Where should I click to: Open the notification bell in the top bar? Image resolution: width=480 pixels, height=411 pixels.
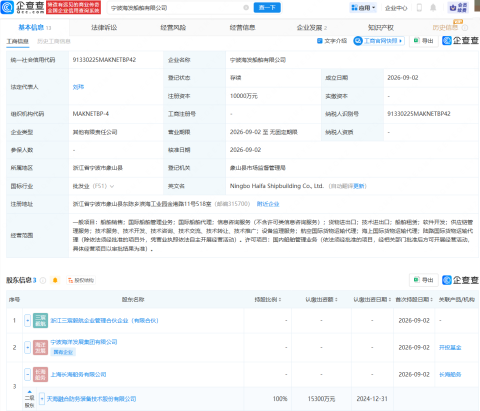coord(433,7)
